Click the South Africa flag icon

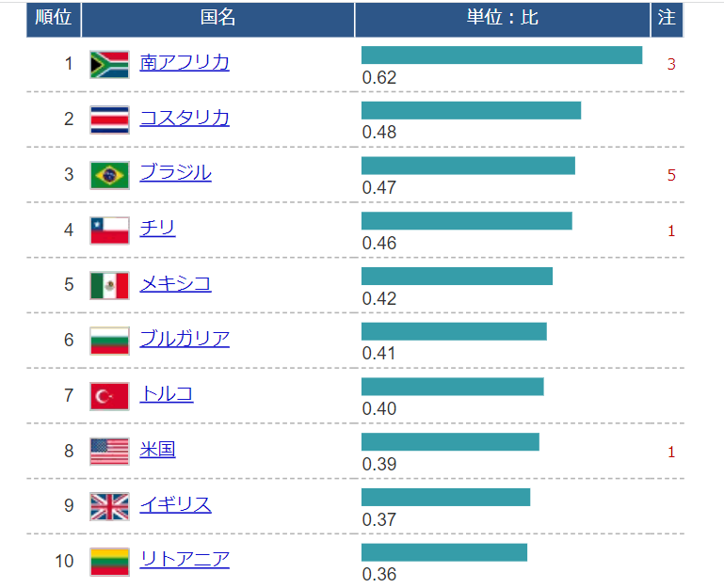(109, 64)
